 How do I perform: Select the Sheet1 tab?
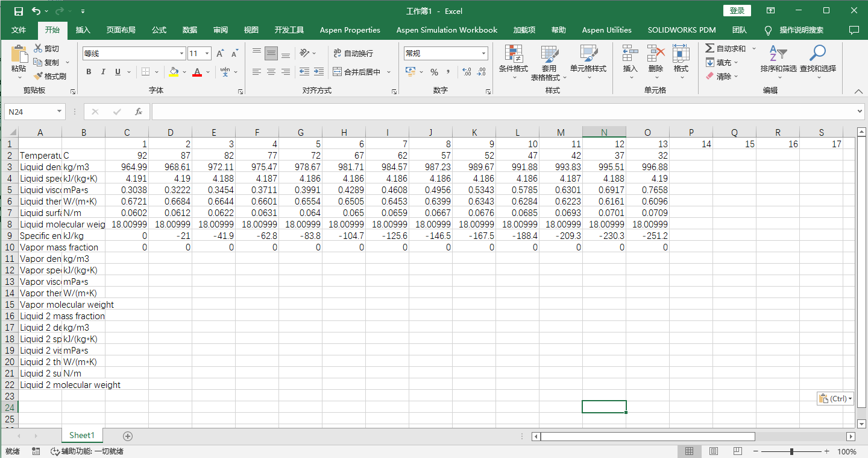pyautogui.click(x=82, y=435)
